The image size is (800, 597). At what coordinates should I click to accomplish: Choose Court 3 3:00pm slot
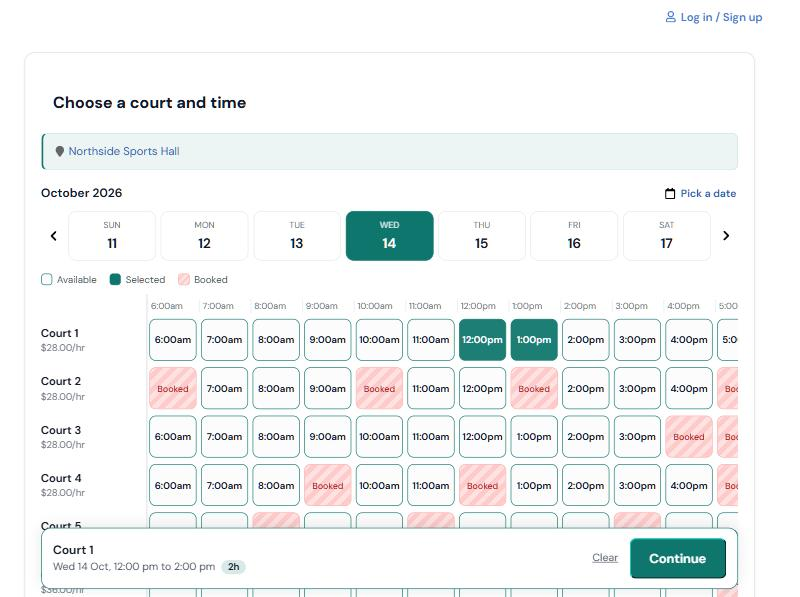point(637,437)
